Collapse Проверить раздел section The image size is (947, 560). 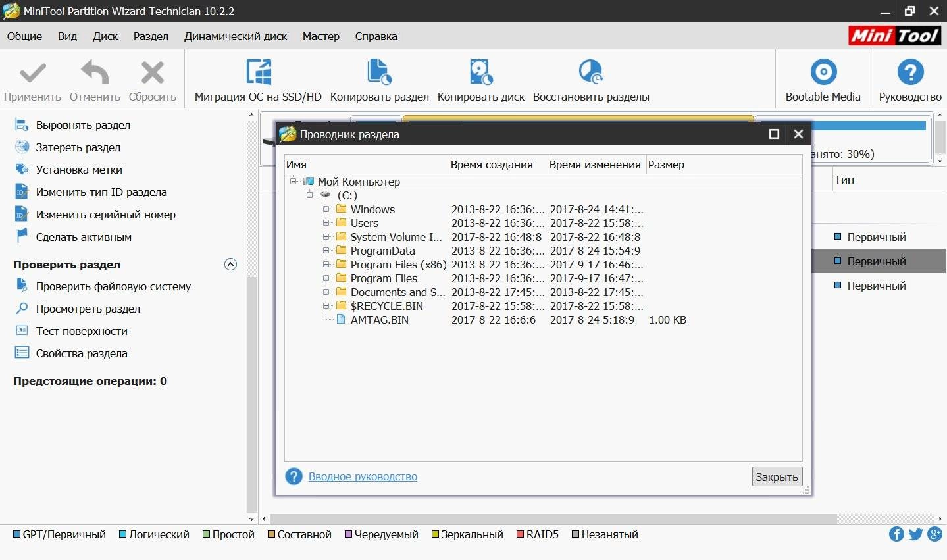230,265
